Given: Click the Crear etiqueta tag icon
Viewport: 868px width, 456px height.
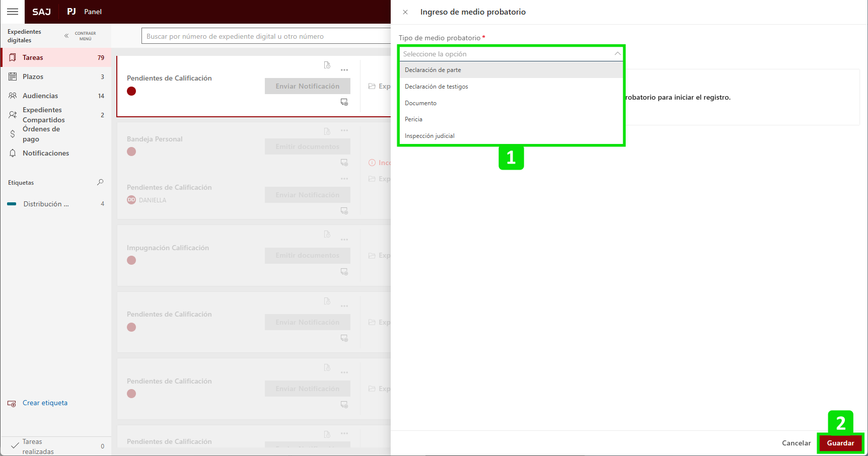Looking at the screenshot, I should (12, 403).
